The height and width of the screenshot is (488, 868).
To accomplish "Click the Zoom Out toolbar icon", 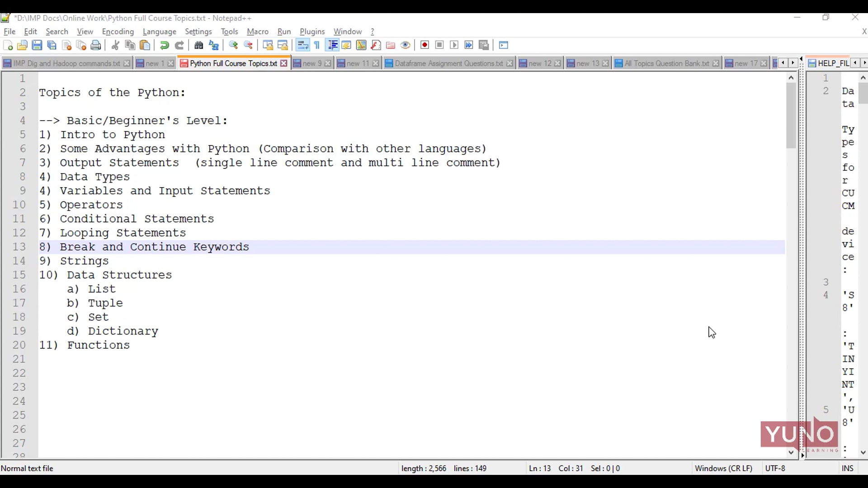I will (248, 45).
